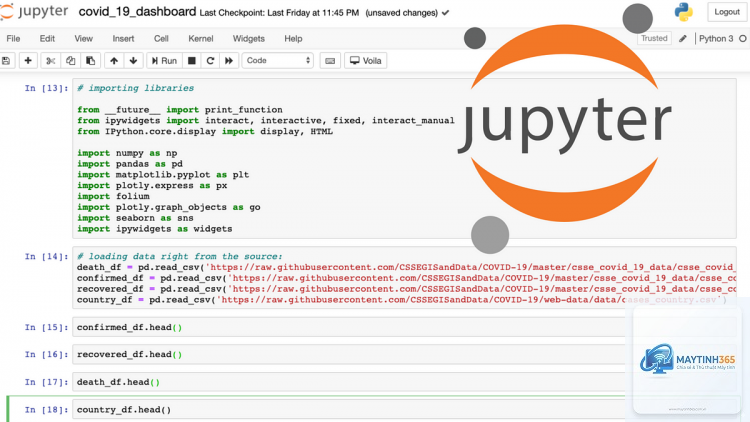Open cell type Code dropdown
The image size is (750, 422).
tap(278, 61)
